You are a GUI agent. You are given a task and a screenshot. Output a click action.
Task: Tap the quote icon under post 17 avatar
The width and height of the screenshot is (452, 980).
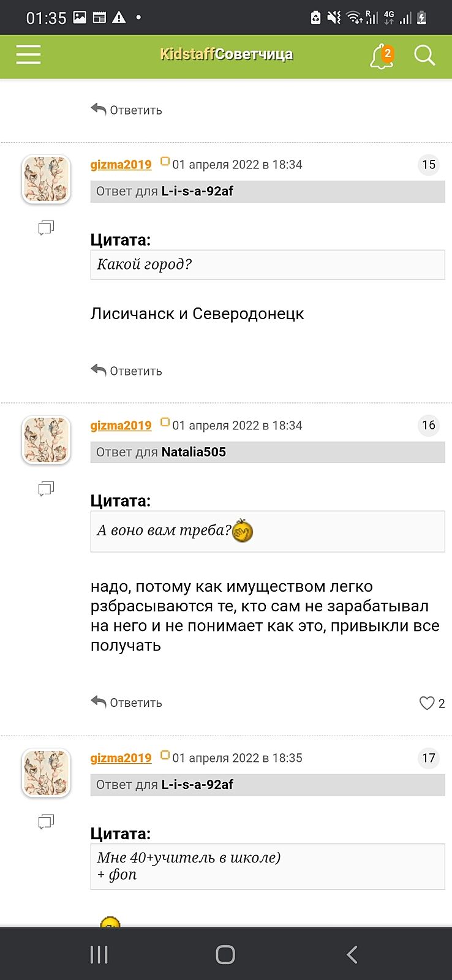tap(46, 821)
